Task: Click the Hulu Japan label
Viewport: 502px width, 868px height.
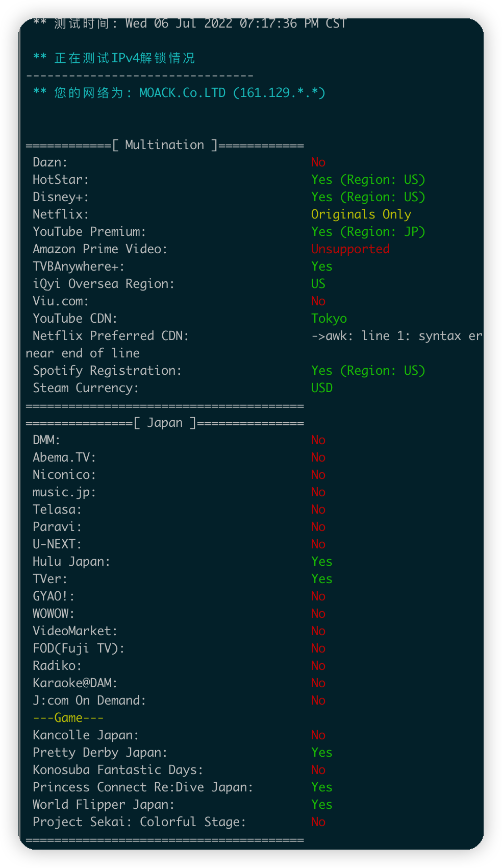Action: [71, 562]
